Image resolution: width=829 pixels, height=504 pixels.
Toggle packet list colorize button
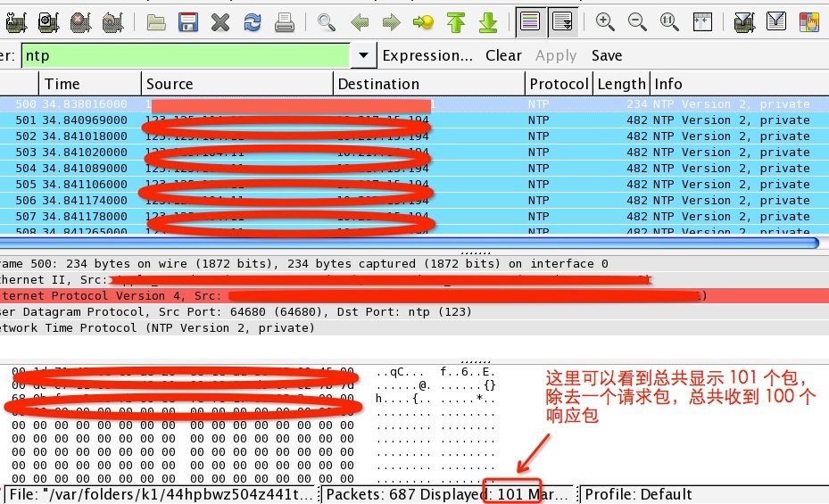tap(529, 22)
